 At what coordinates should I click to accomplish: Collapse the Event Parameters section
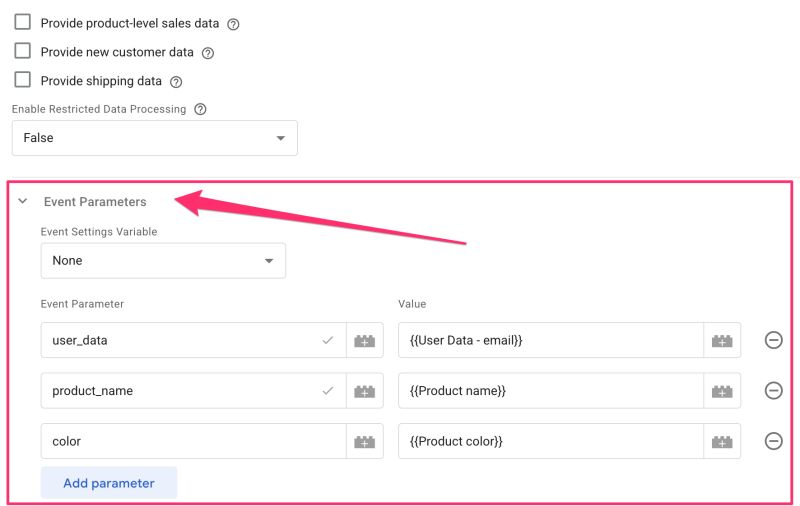click(x=23, y=202)
